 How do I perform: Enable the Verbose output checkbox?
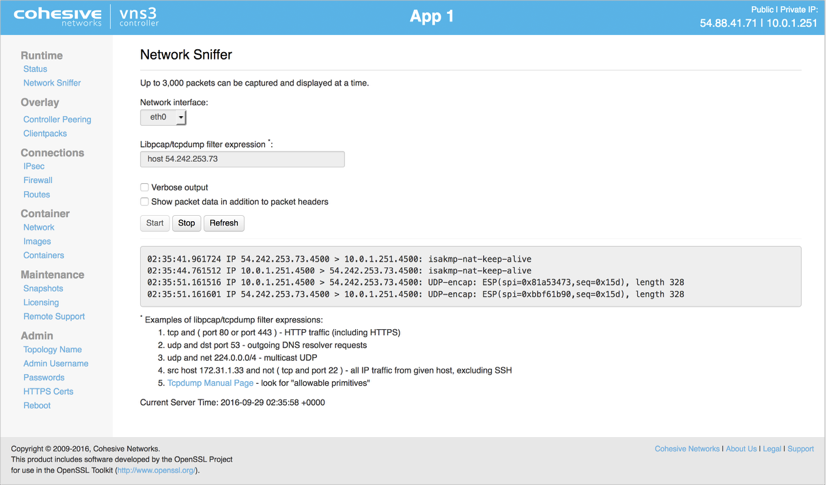144,187
